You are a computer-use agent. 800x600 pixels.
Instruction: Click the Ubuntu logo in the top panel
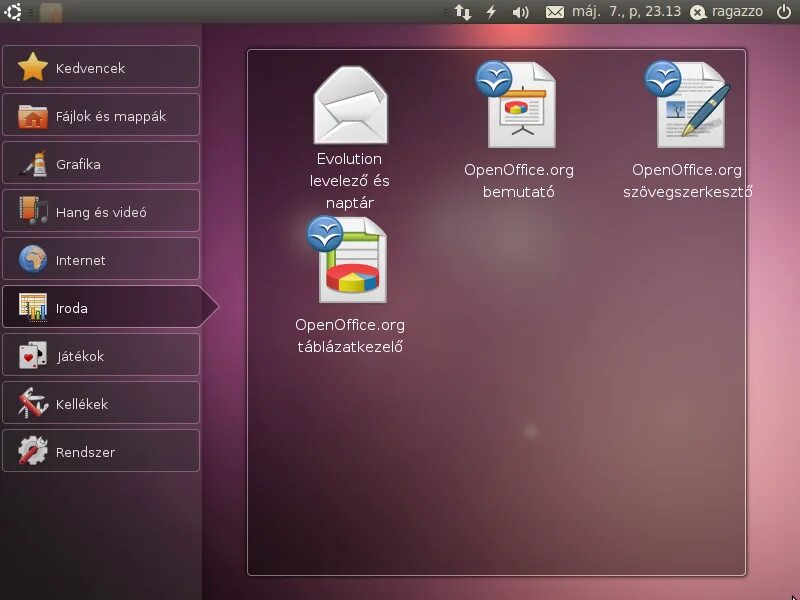tap(13, 11)
